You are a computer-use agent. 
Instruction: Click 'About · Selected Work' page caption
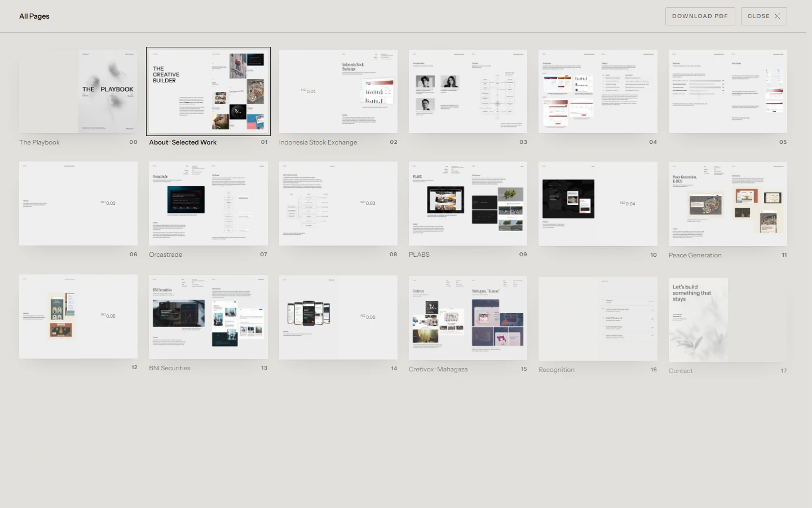click(183, 142)
